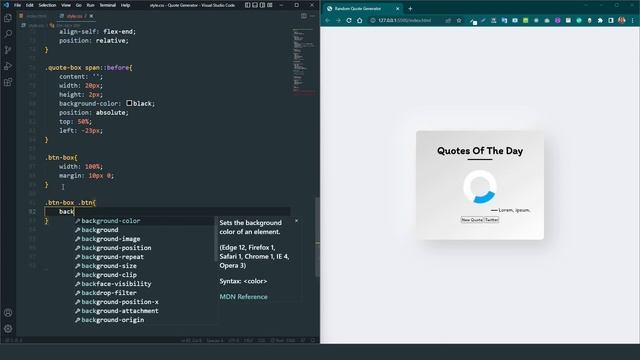Open a new browser tab

pos(410,9)
